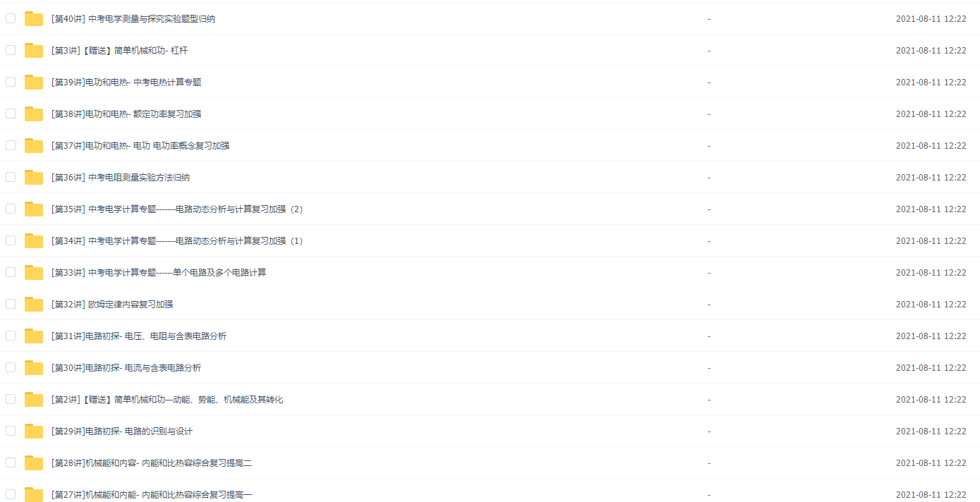Tick the checkbox for 第38讲 额定功率复习加强
The height and width of the screenshot is (502, 980).
[11, 114]
